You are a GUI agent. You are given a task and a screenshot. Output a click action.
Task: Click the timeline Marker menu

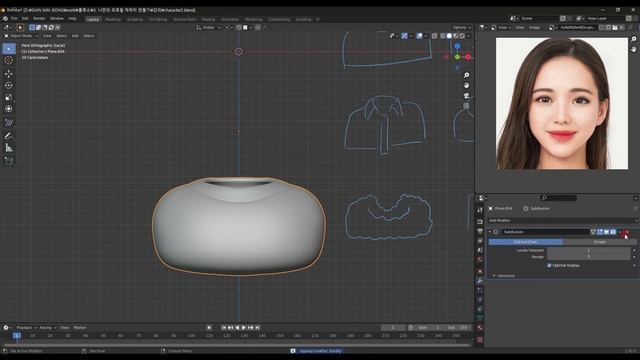80,327
